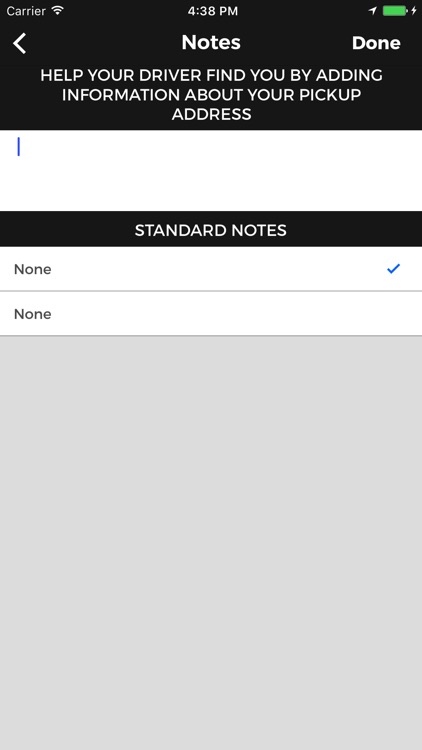Focus the pickup notes text field
Image resolution: width=422 pixels, height=750 pixels.
[x=211, y=170]
